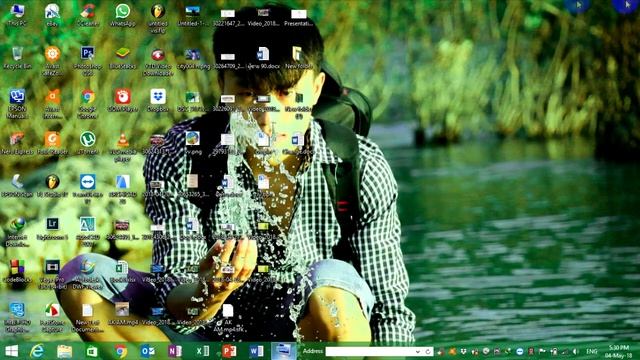640x360 pixels.
Task: Open Outlook from the taskbar
Action: [x=147, y=351]
